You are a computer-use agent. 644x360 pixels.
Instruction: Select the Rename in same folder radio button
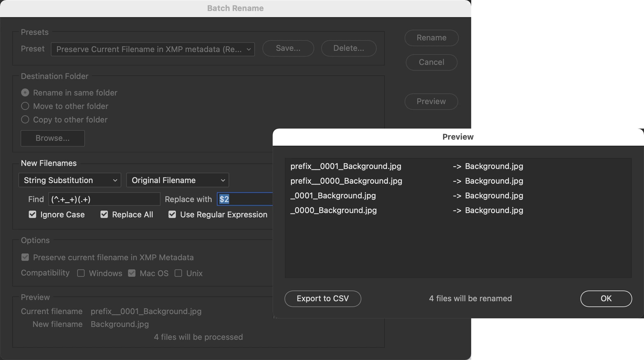(x=25, y=93)
